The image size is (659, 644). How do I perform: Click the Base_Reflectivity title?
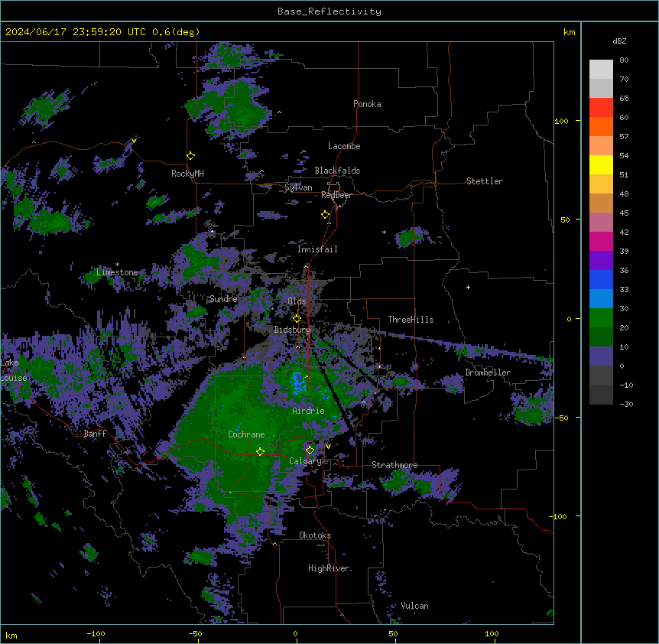pyautogui.click(x=329, y=11)
